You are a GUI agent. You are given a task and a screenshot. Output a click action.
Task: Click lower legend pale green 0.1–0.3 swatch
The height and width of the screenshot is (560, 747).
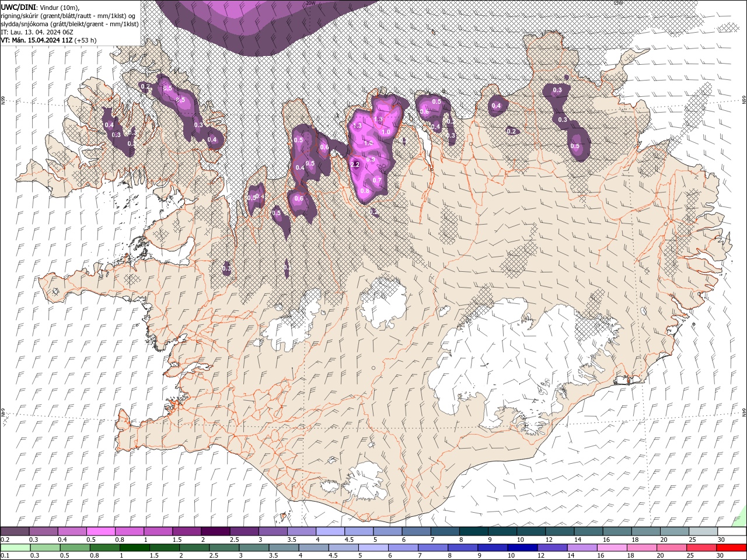pyautogui.click(x=15, y=548)
